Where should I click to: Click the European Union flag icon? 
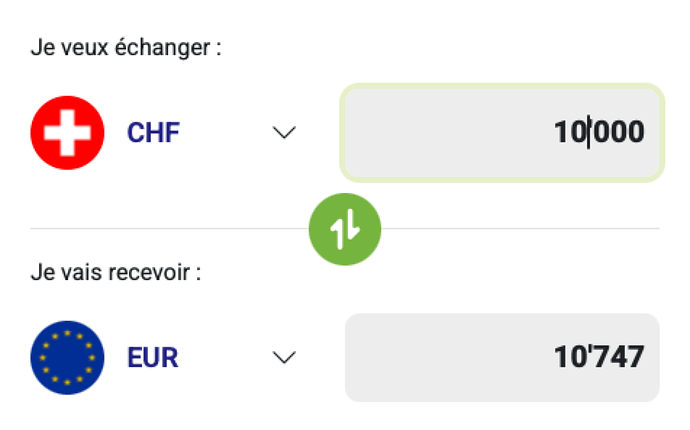(67, 357)
